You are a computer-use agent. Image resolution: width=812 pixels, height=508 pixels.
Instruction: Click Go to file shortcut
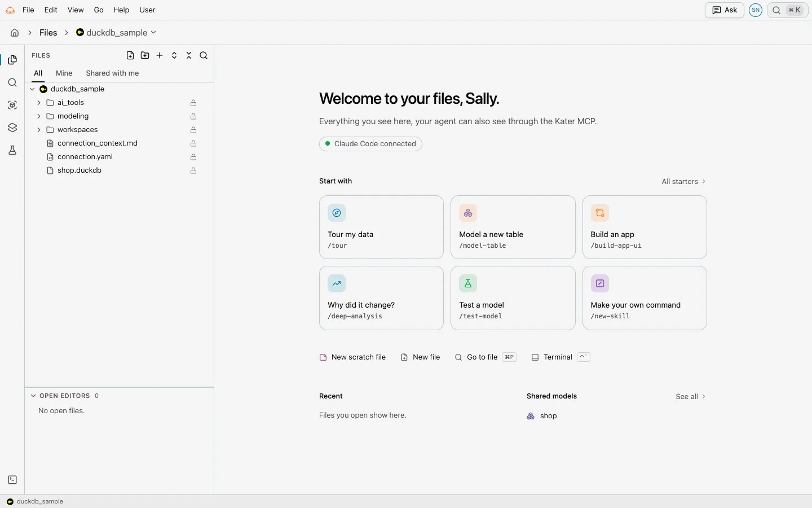[486, 357]
